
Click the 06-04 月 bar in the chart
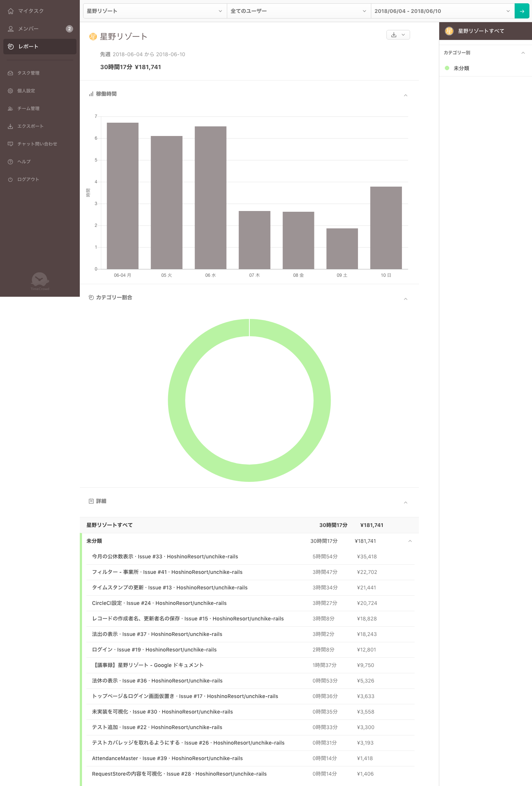tap(123, 196)
